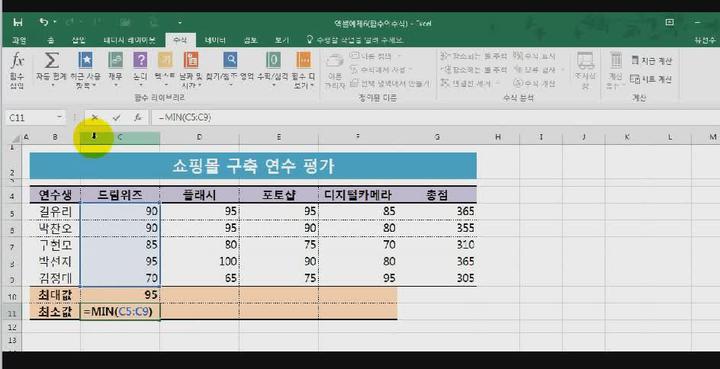Open the 텍스트 function book icon
This screenshot has height=369, width=720.
[165, 60]
